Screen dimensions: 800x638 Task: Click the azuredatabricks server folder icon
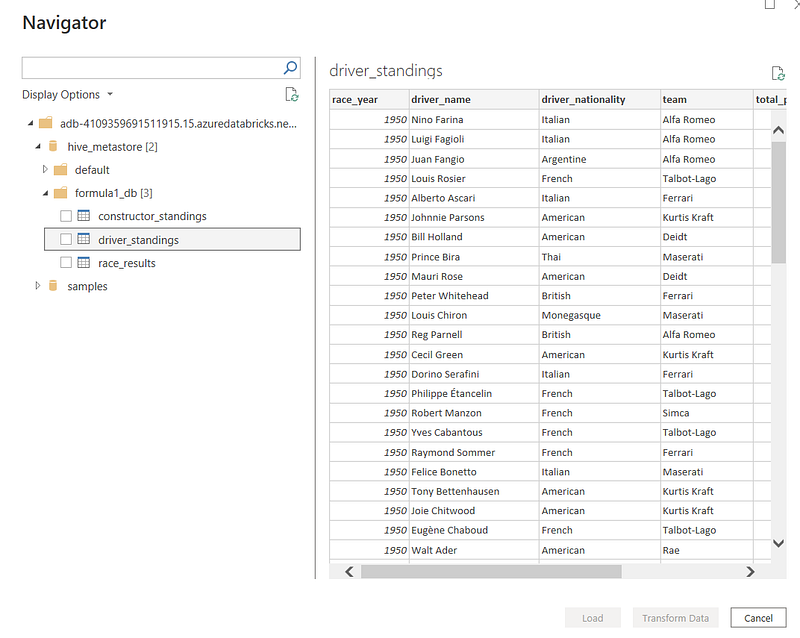46,123
